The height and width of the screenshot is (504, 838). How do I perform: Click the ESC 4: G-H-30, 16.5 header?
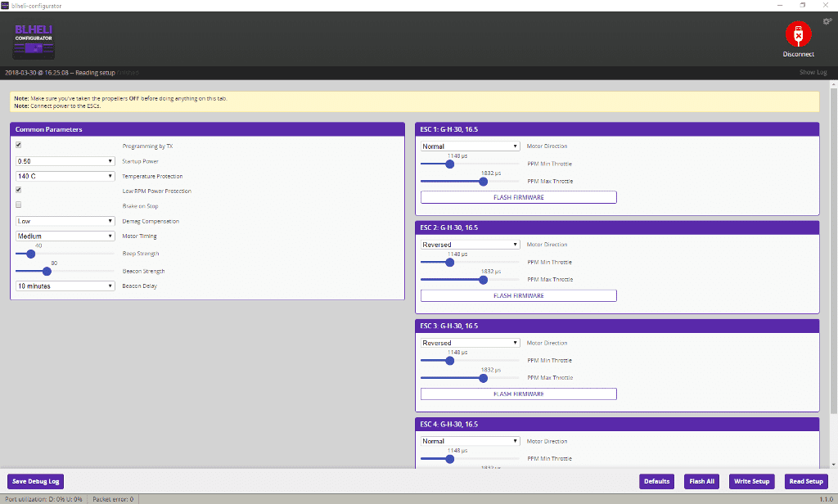point(617,425)
